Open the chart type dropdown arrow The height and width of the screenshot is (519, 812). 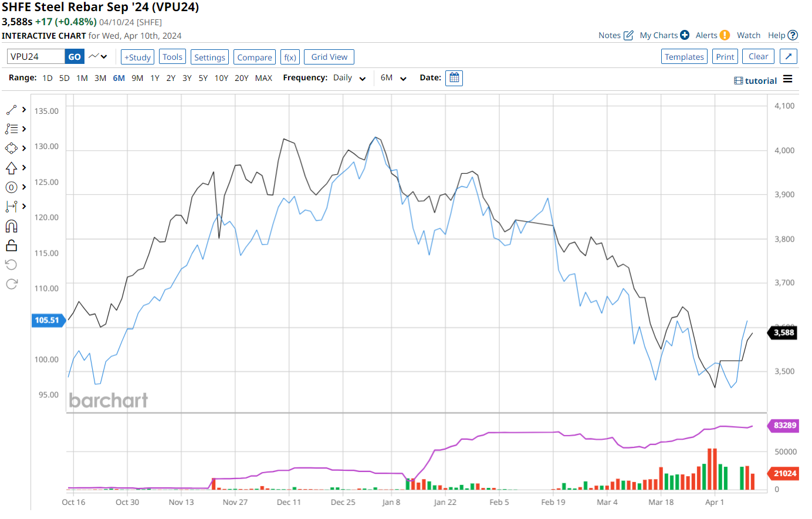104,57
